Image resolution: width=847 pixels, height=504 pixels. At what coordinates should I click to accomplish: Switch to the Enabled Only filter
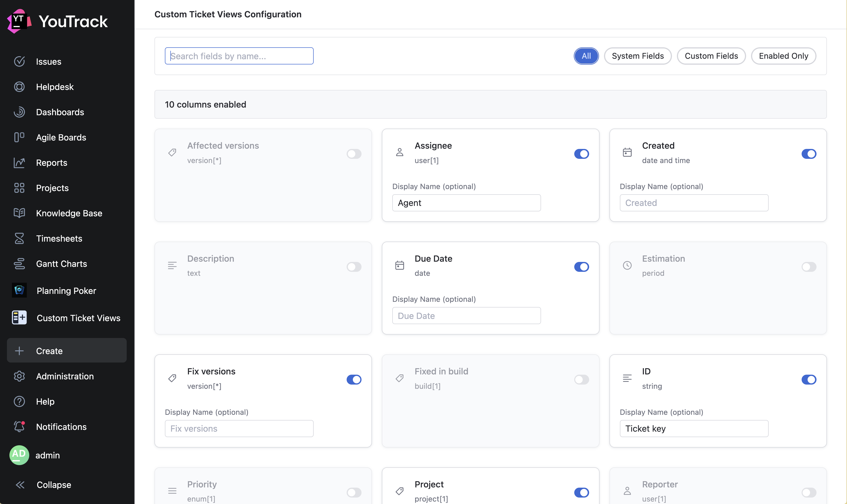point(783,56)
